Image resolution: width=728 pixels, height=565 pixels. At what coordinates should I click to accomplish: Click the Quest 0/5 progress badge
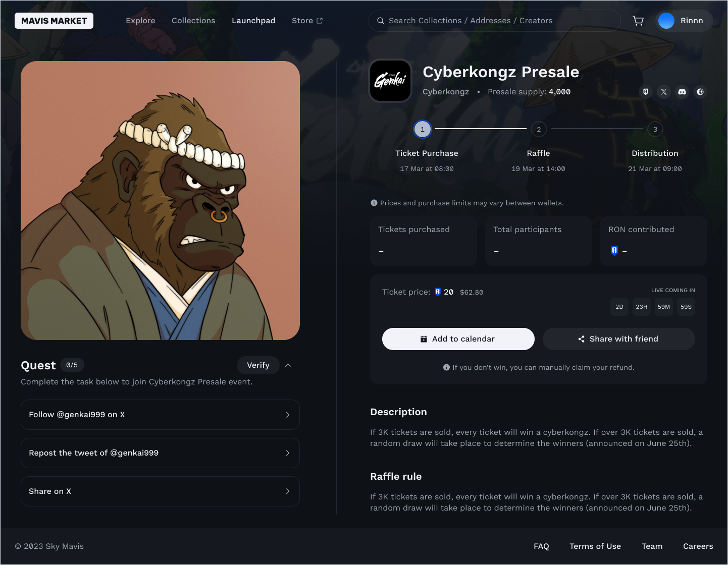(x=72, y=365)
